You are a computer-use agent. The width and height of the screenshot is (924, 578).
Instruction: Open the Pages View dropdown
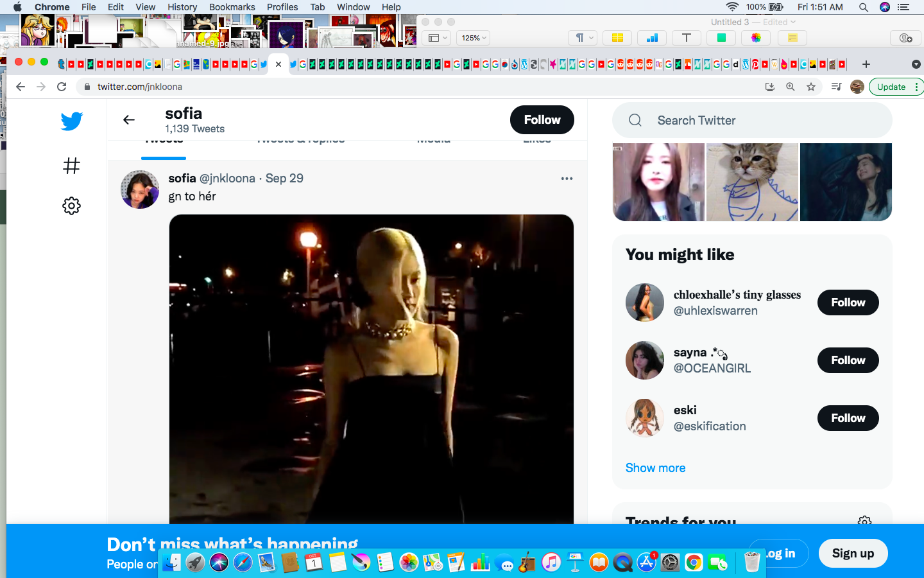(438, 38)
